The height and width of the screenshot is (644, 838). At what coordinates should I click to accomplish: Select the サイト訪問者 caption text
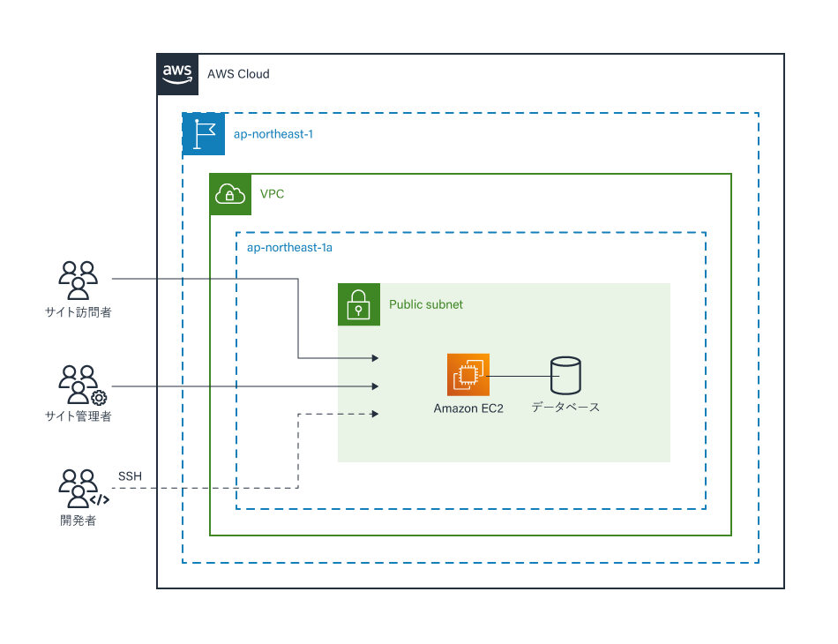click(x=78, y=312)
